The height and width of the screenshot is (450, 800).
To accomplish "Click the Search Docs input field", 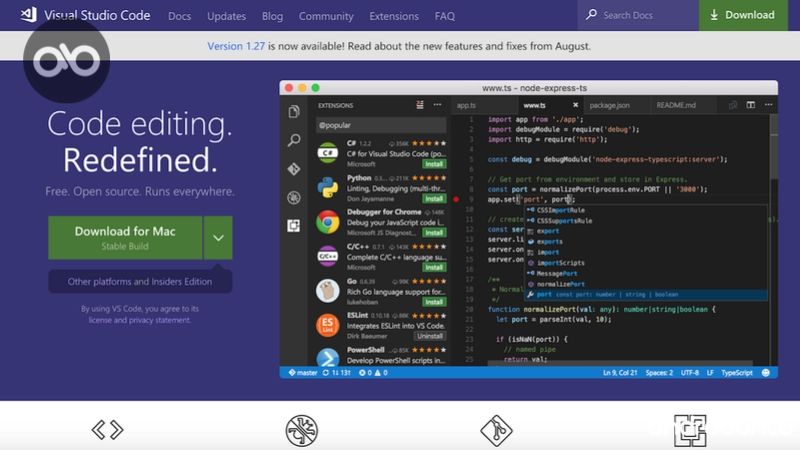I will [638, 15].
